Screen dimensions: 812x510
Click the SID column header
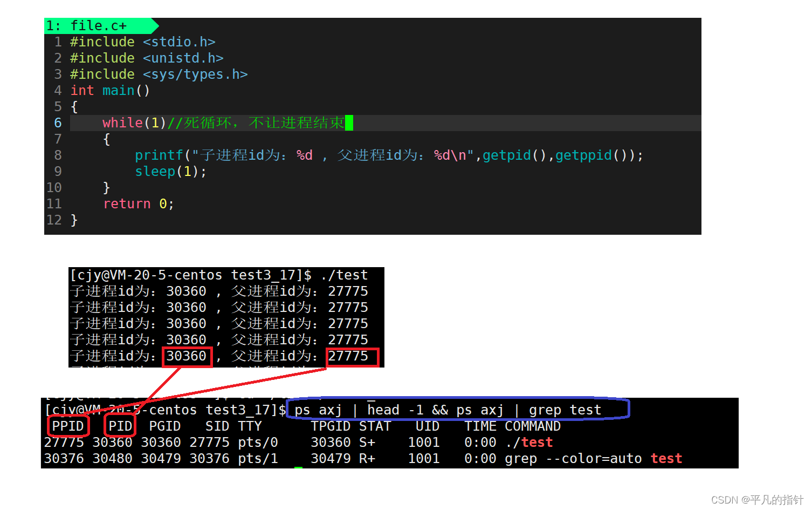coord(217,426)
